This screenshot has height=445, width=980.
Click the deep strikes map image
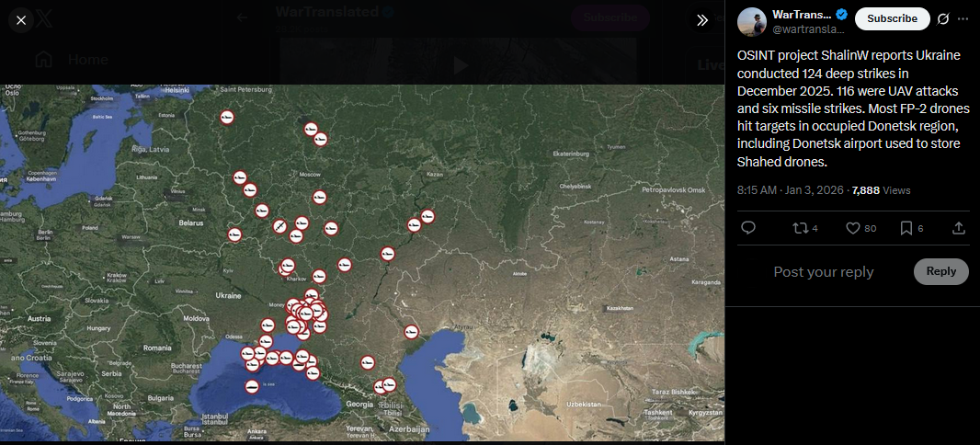click(362, 263)
